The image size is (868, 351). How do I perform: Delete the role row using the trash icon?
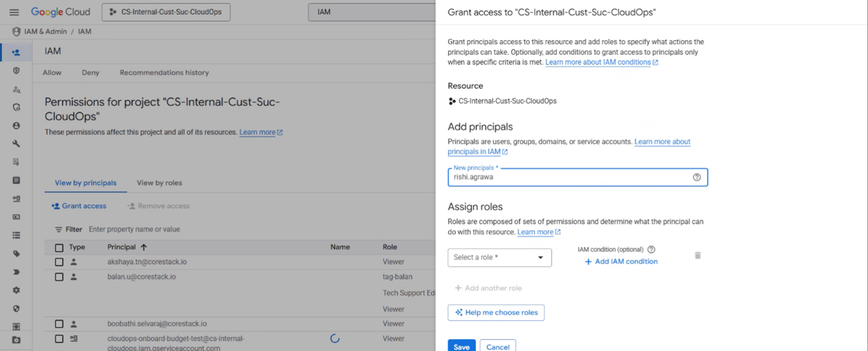pyautogui.click(x=697, y=255)
